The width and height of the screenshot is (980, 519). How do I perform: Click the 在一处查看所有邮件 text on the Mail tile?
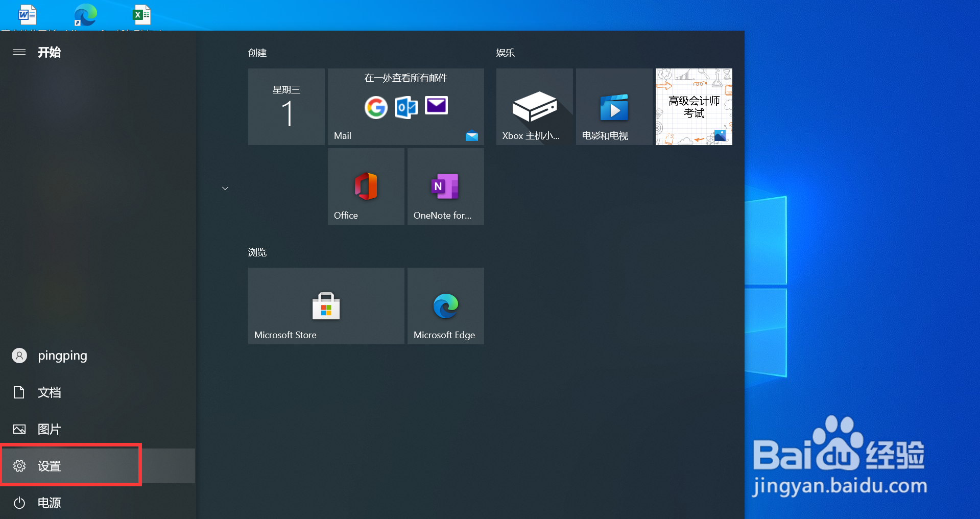(x=406, y=78)
